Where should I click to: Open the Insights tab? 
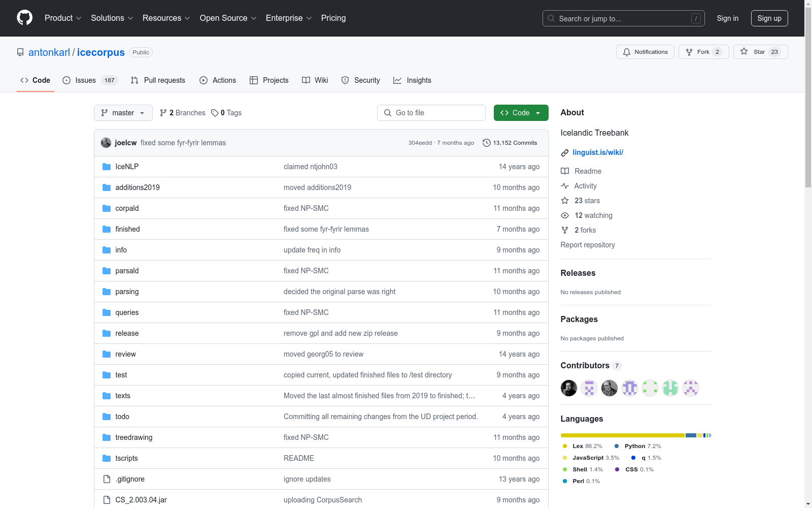pyautogui.click(x=412, y=80)
